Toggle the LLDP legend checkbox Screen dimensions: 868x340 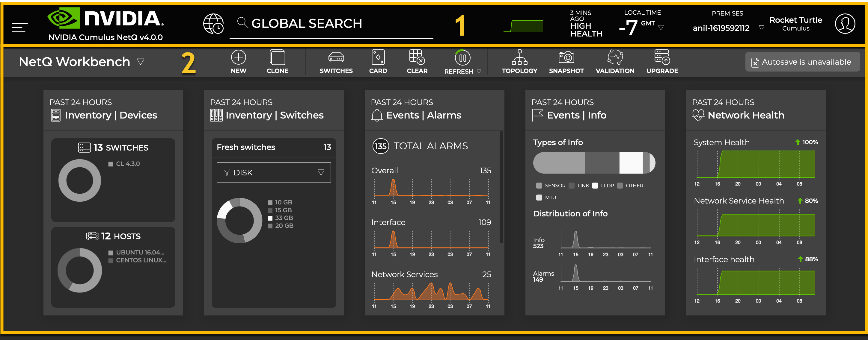(595, 186)
